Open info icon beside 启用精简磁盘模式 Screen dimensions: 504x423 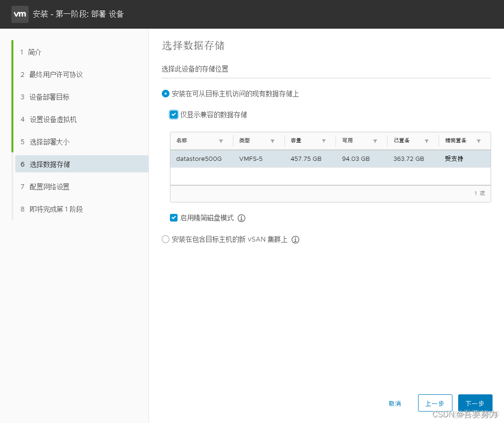(241, 218)
